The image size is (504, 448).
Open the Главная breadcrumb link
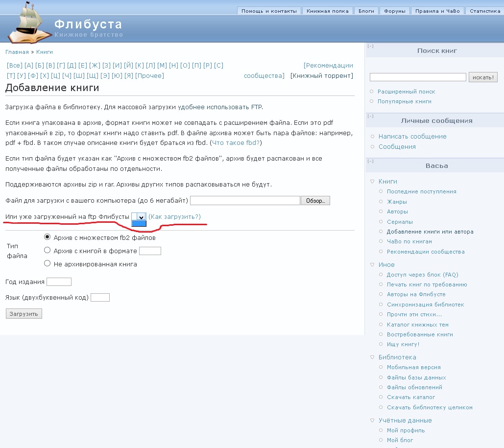[x=17, y=52]
